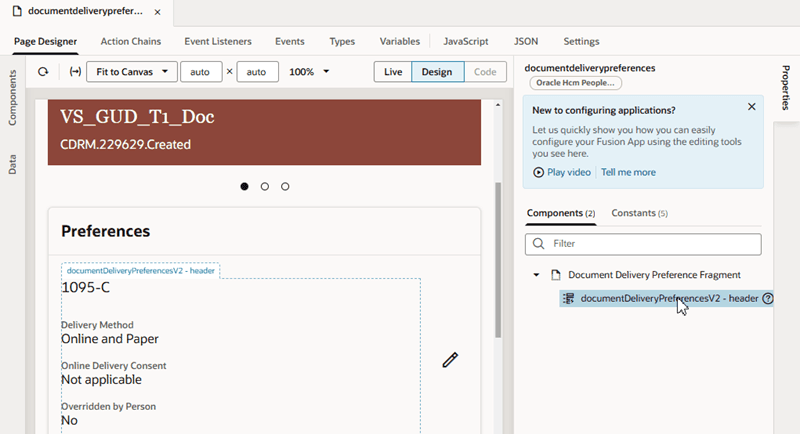Click the documentdeliverypreferences panel title

click(590, 68)
